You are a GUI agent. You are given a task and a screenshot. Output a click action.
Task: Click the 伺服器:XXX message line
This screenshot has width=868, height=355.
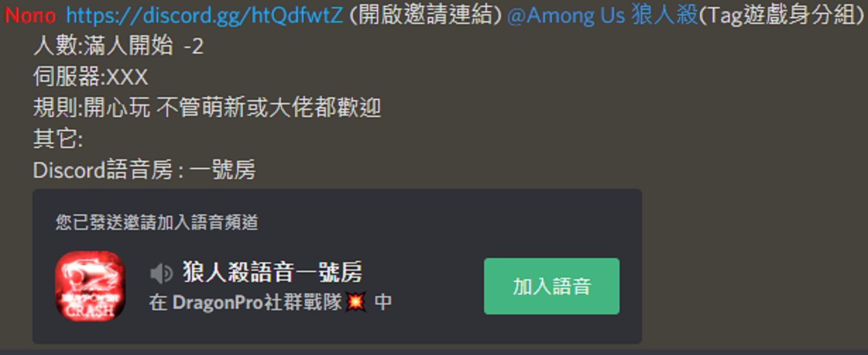(x=90, y=77)
